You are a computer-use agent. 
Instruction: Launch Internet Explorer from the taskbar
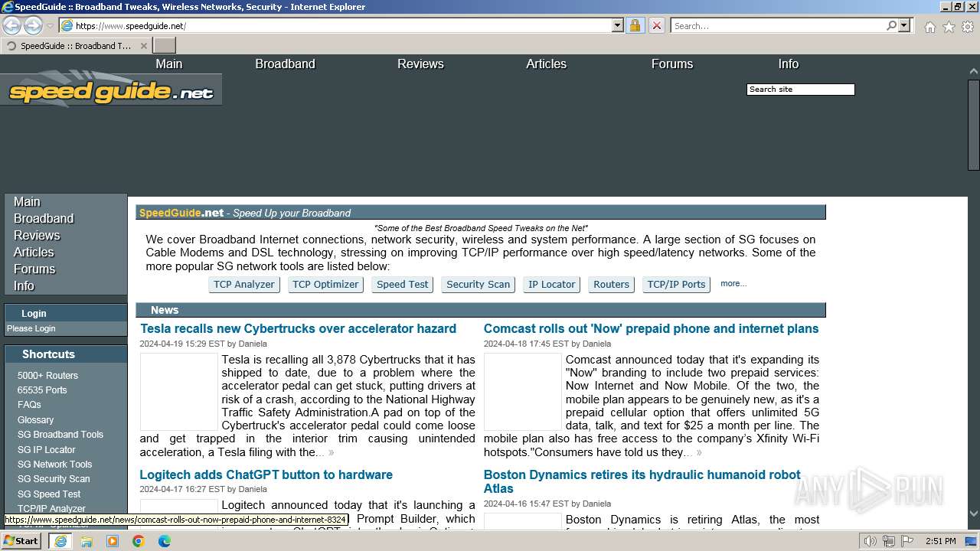tap(60, 541)
